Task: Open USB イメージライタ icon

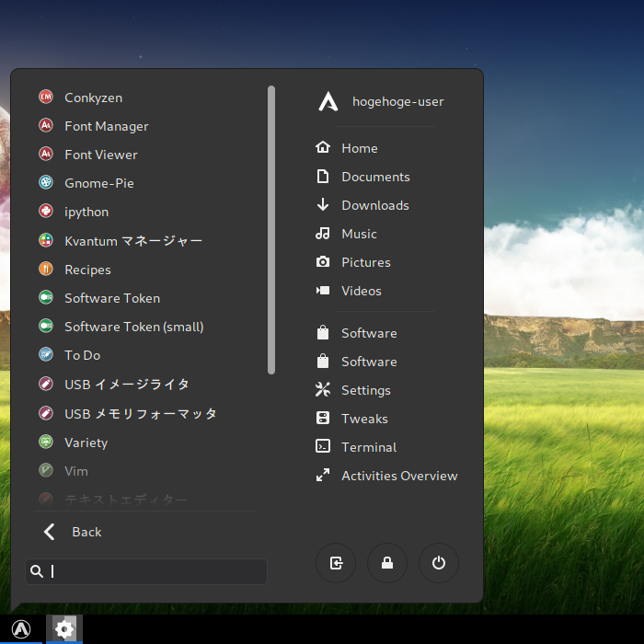Action: pyautogui.click(x=46, y=384)
